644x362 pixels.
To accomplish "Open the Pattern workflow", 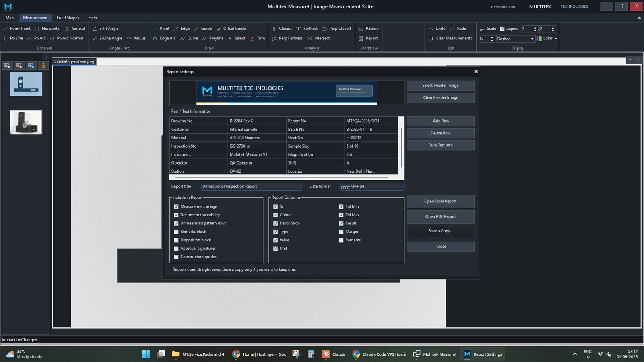I will 369,29.
